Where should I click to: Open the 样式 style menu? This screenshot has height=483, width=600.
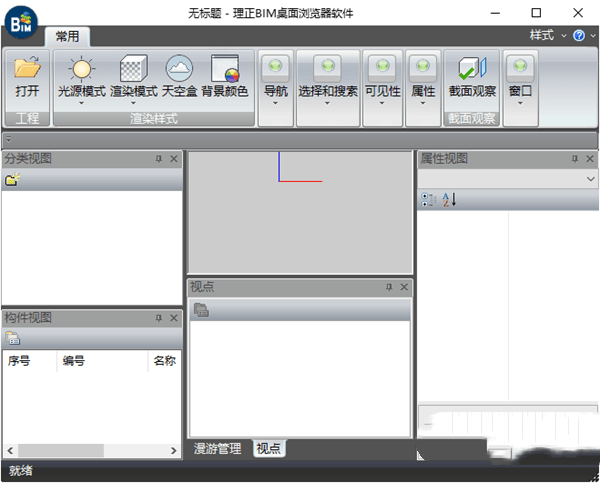pyautogui.click(x=546, y=35)
